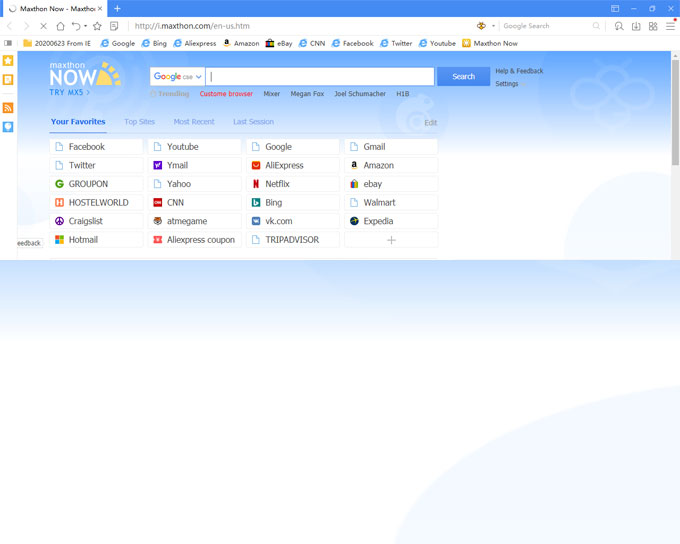Click the Megan Fox trending term
This screenshot has height=544, width=680.
(x=307, y=94)
